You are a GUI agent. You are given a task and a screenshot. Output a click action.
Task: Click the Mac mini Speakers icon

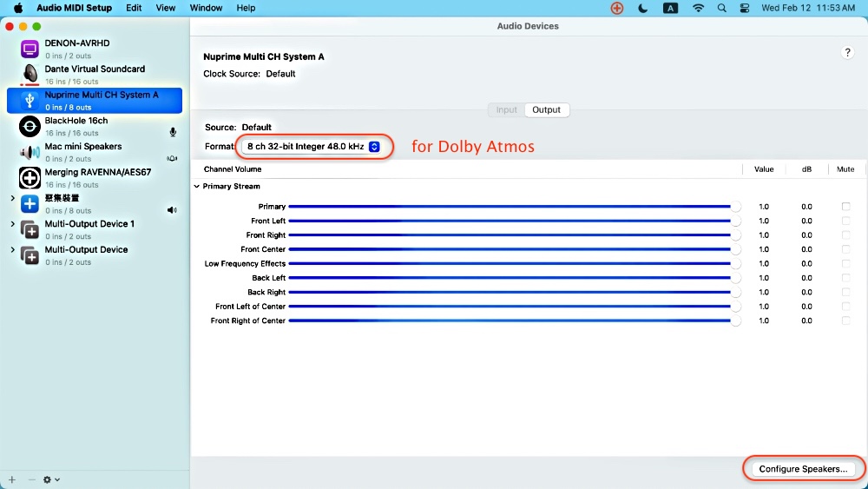30,152
